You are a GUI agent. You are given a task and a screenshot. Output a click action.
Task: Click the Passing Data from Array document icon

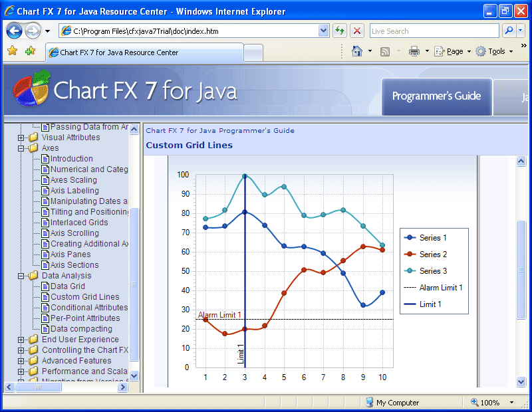45,127
